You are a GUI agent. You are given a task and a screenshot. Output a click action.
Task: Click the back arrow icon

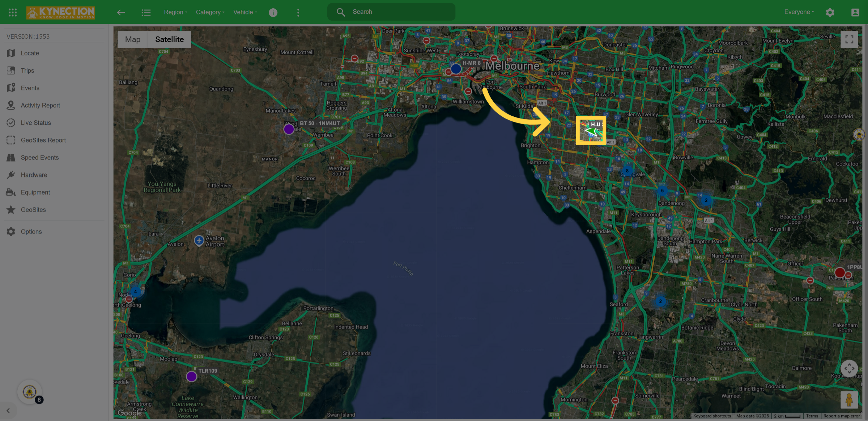tap(121, 12)
